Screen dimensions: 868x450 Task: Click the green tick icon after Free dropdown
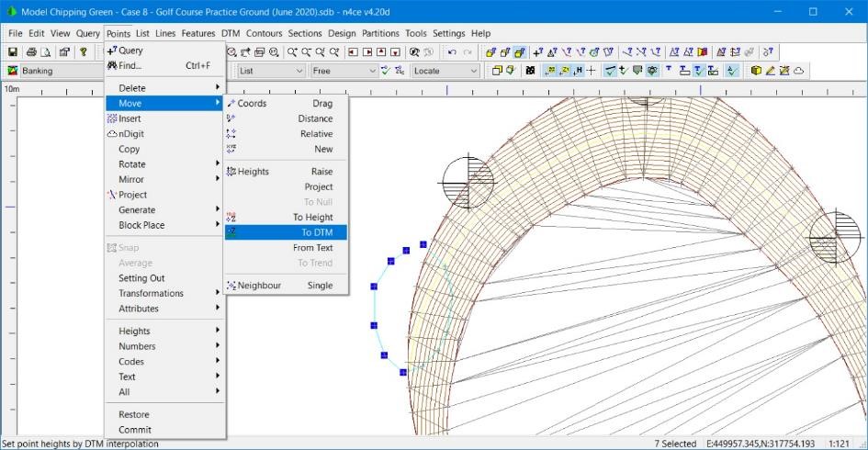click(x=385, y=71)
